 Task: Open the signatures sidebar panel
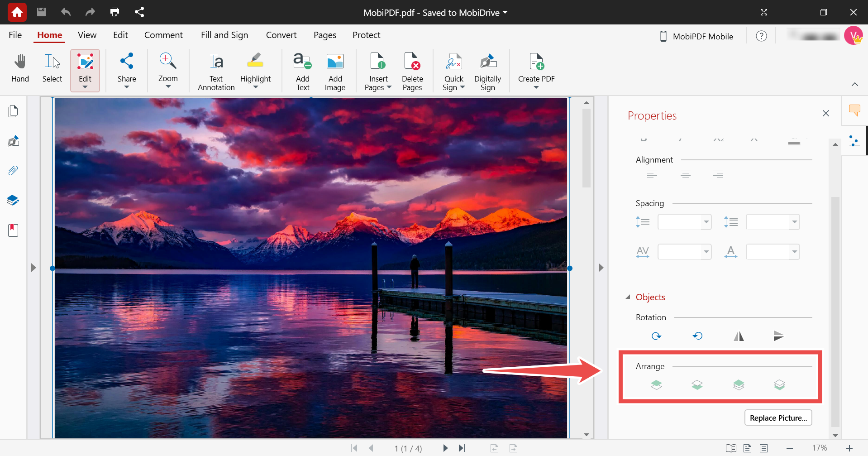13,141
